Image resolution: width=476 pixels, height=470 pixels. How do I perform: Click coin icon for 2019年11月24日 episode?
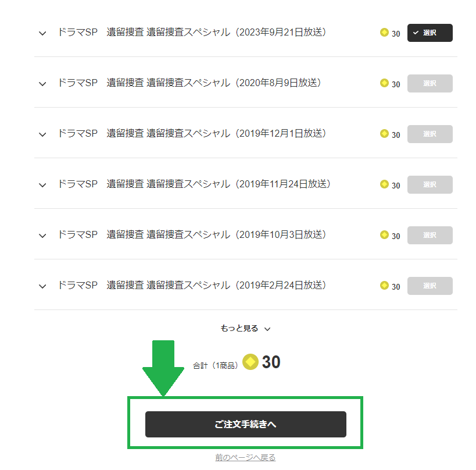(x=384, y=184)
